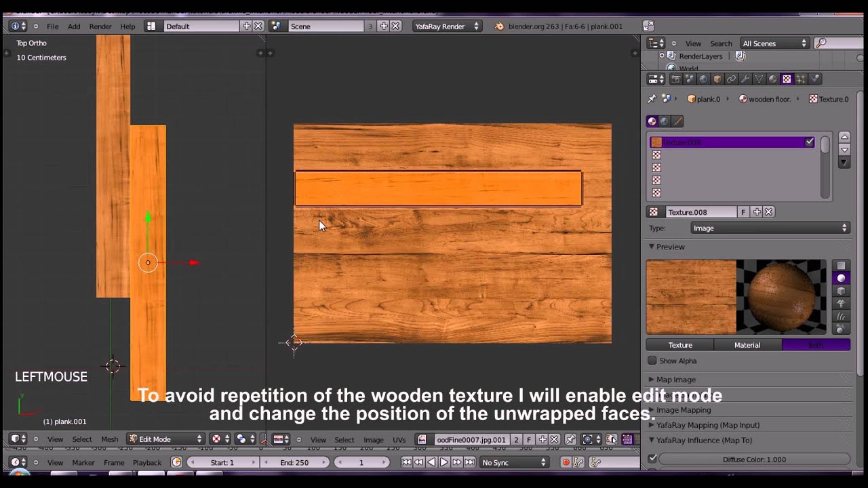The width and height of the screenshot is (868, 488).
Task: Open the texture Type Image dropdown
Action: point(770,228)
